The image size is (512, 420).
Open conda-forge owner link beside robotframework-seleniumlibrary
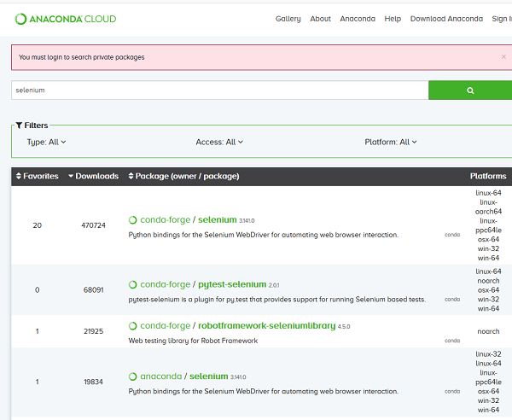click(x=166, y=326)
